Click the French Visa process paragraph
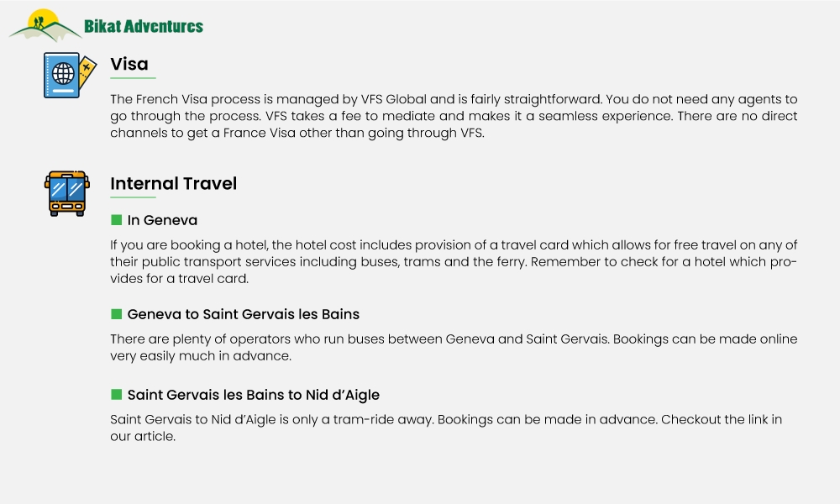 coord(454,116)
